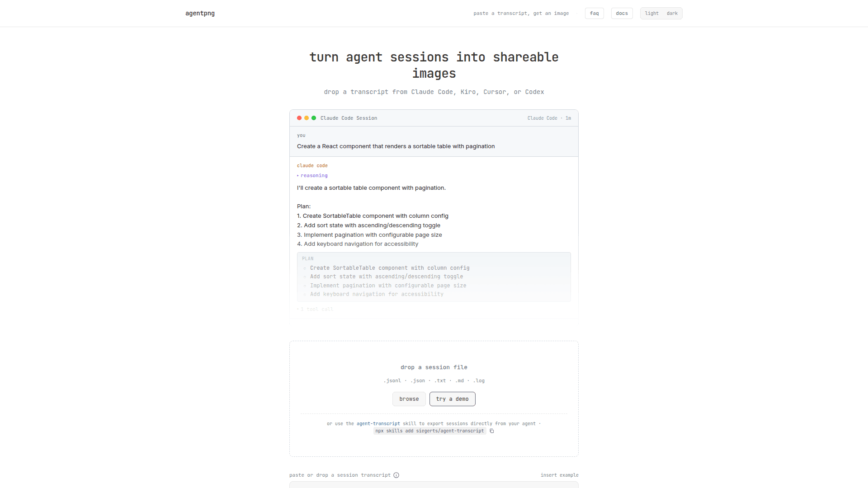This screenshot has height=488, width=868.
Task: Open the docs page
Action: (622, 14)
